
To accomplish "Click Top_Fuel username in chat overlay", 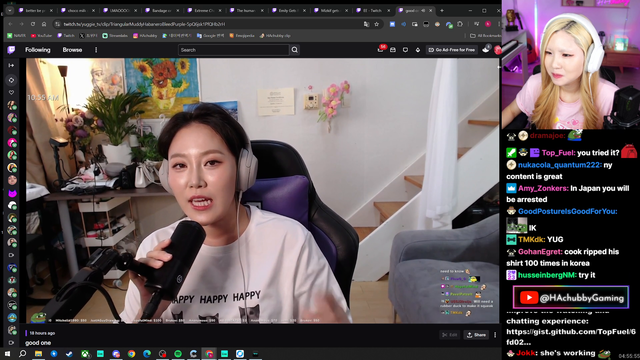I will [558, 153].
